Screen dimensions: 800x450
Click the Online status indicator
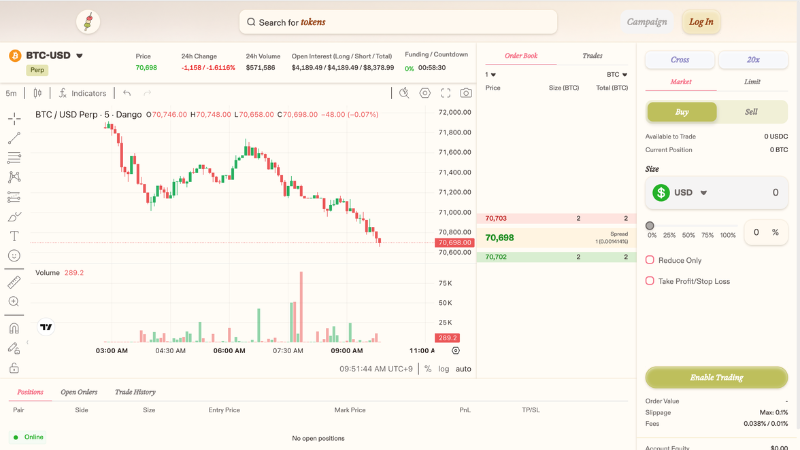tap(28, 437)
